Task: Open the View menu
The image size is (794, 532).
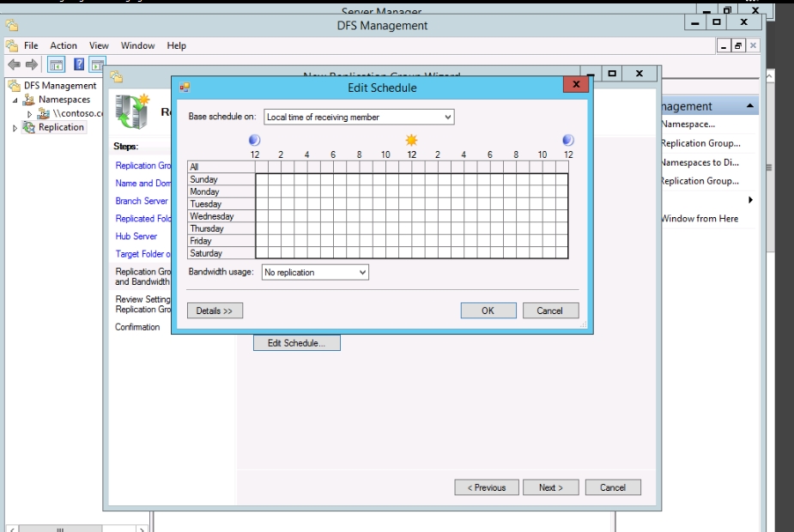Action: point(99,45)
